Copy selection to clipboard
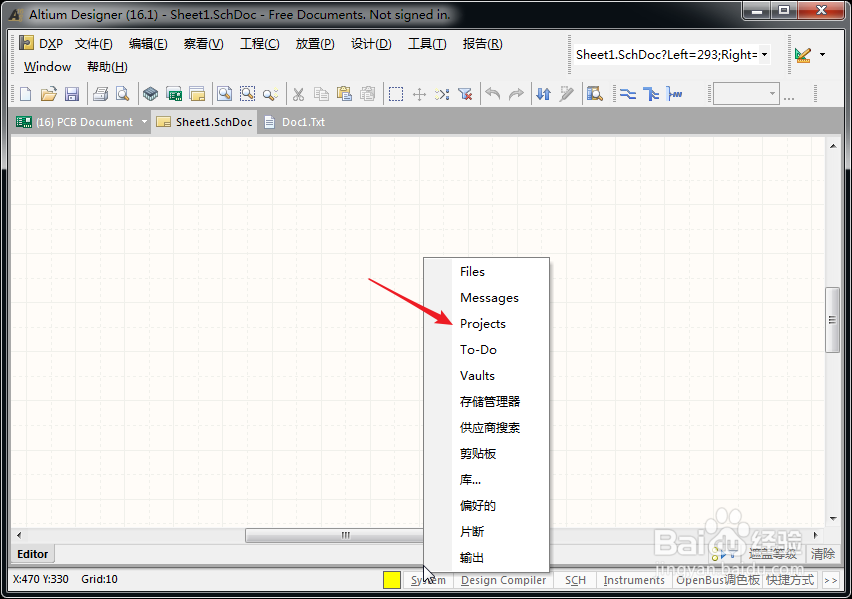 [321, 94]
